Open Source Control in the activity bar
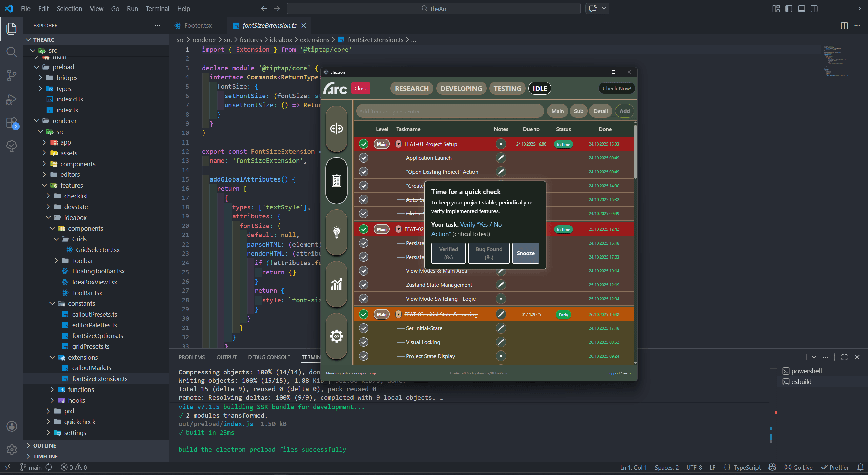868x475 pixels. [12, 75]
